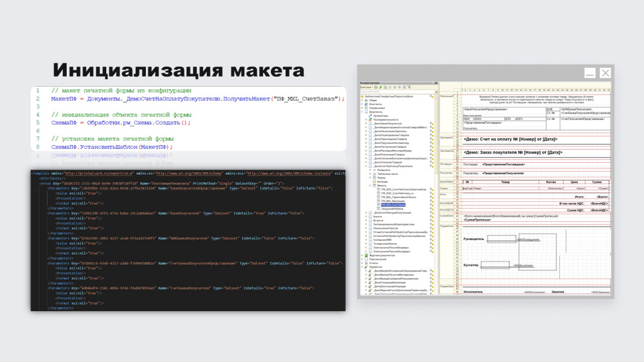Select _ДемоДлительнаяОперация processing item
The image size is (644, 362).
[389, 287]
